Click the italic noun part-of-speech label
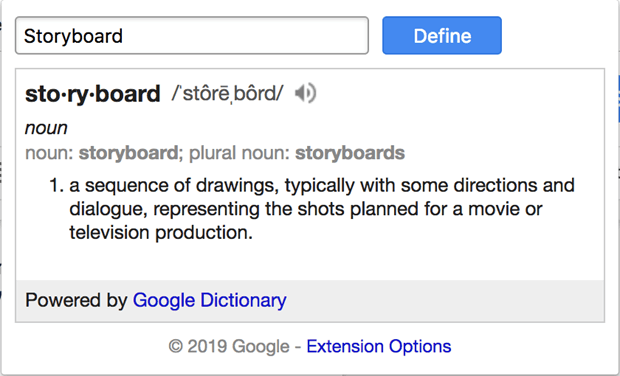Viewport: 620px width, 376px height. [x=46, y=128]
